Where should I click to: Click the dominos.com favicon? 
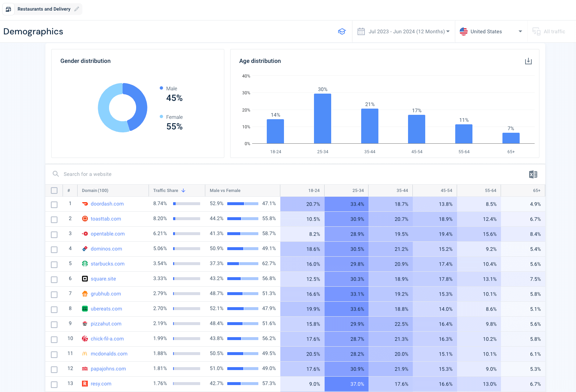tap(85, 249)
